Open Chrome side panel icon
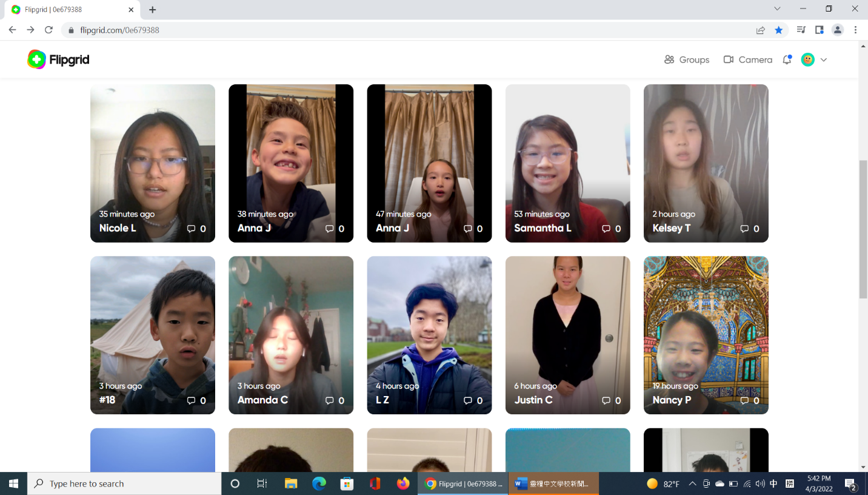 coord(820,30)
